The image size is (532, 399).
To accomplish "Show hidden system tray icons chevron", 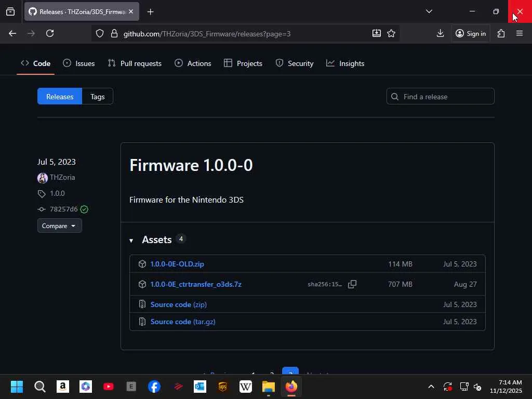I will tap(431, 387).
